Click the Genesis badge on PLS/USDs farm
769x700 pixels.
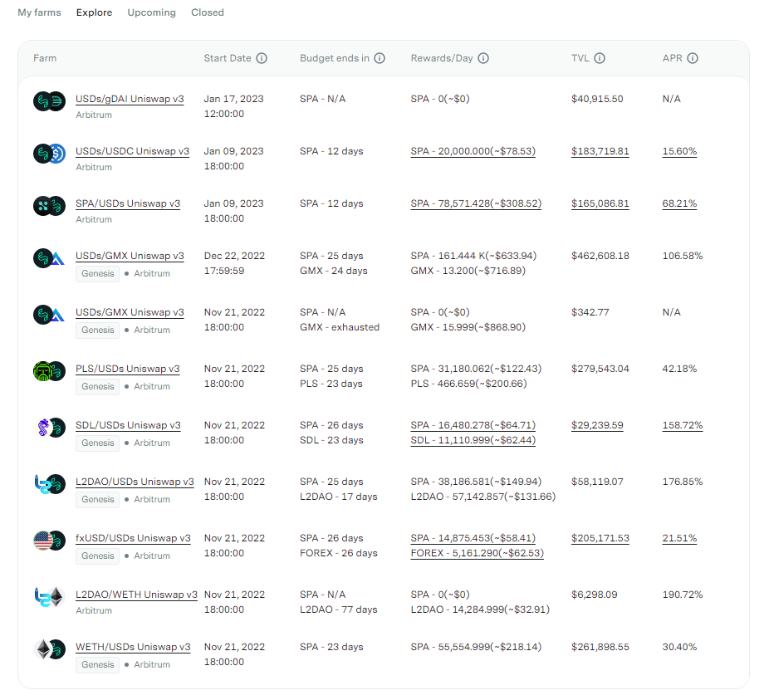tap(98, 387)
